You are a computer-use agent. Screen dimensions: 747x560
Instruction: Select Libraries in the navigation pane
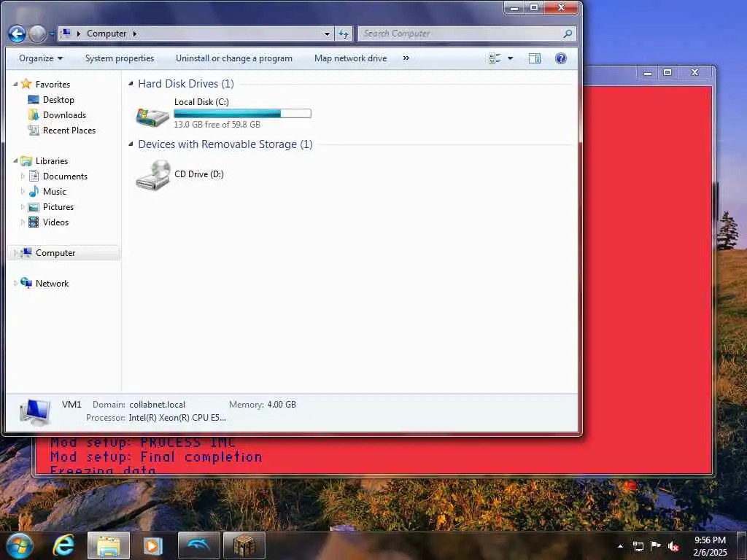tap(52, 161)
